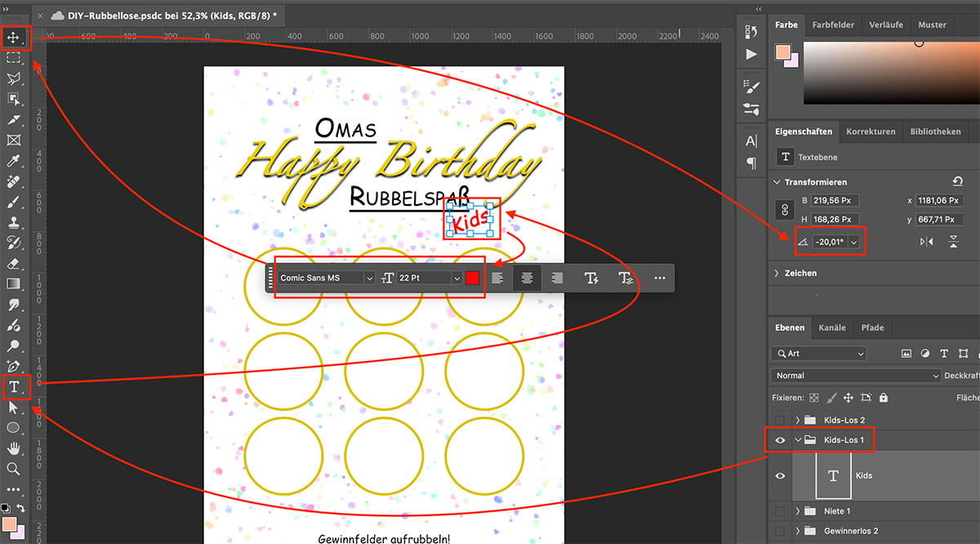
Task: Open the History panel icon
Action: (751, 31)
